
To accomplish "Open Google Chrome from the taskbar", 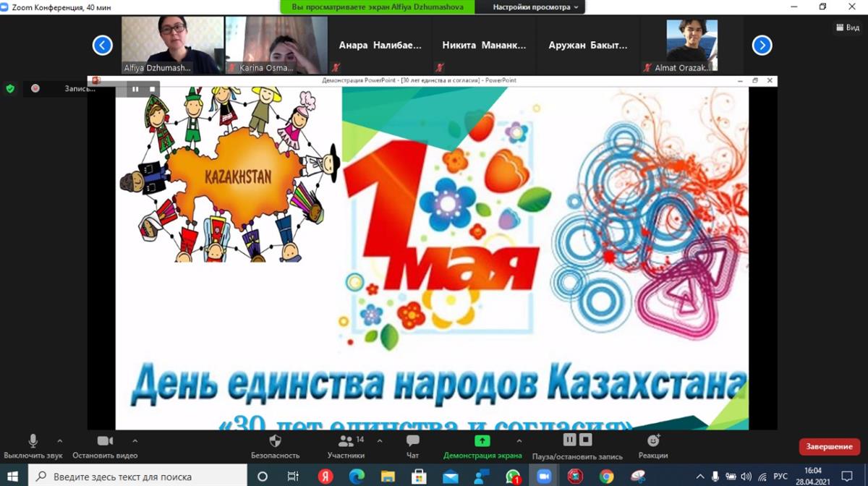I will click(x=606, y=477).
